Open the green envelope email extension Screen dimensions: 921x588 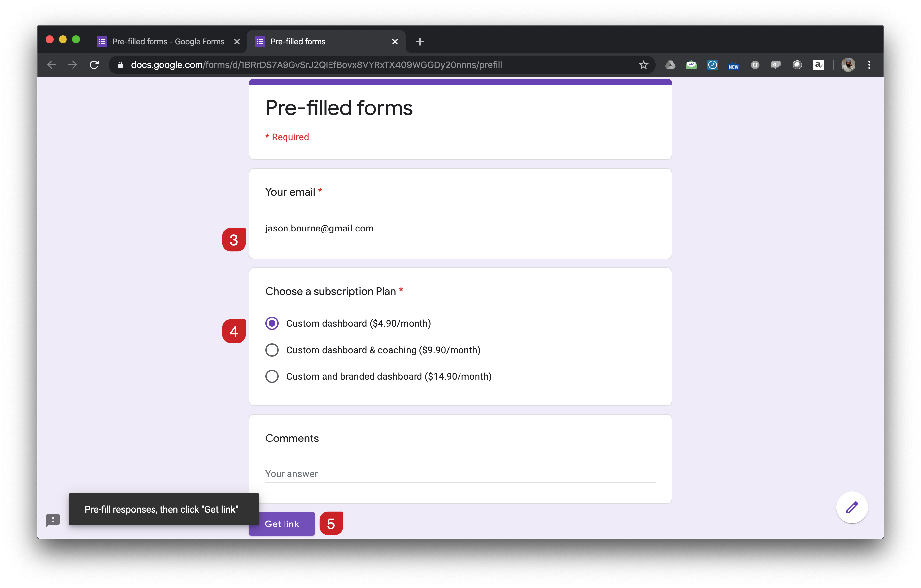(x=691, y=65)
